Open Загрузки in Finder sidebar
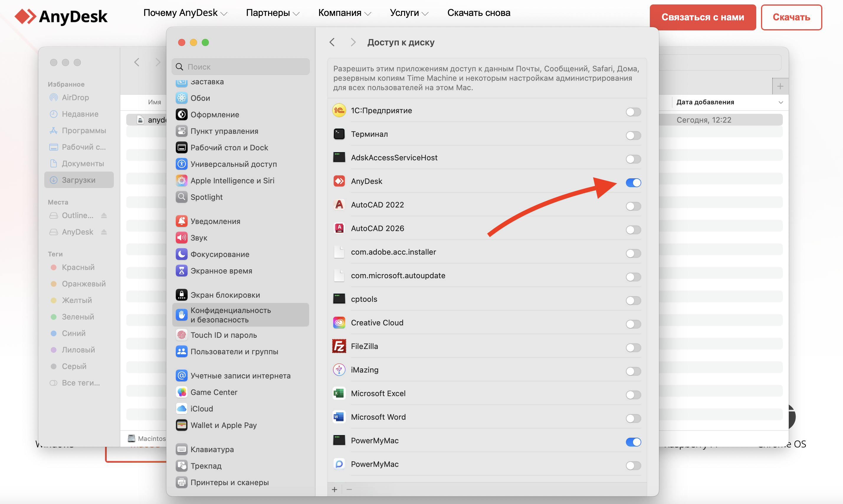Image resolution: width=843 pixels, height=504 pixels. point(79,180)
